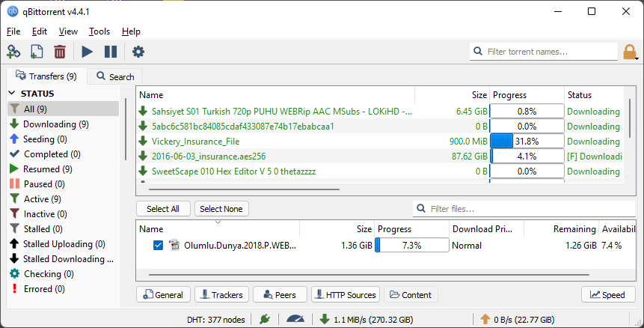Click the torrent list vertical scrollbar
644x328 pixels.
tap(630, 118)
